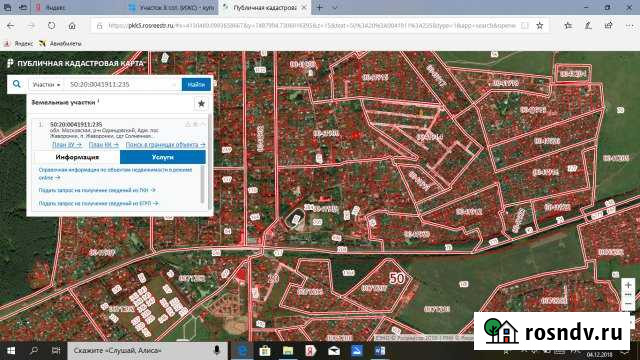Open the Windows Start menu

click(11, 351)
